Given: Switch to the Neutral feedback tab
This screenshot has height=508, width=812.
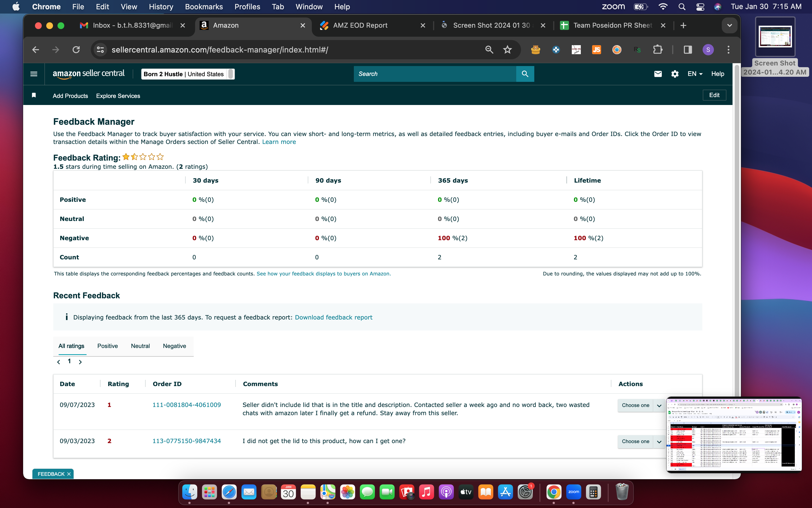Looking at the screenshot, I should coord(140,346).
